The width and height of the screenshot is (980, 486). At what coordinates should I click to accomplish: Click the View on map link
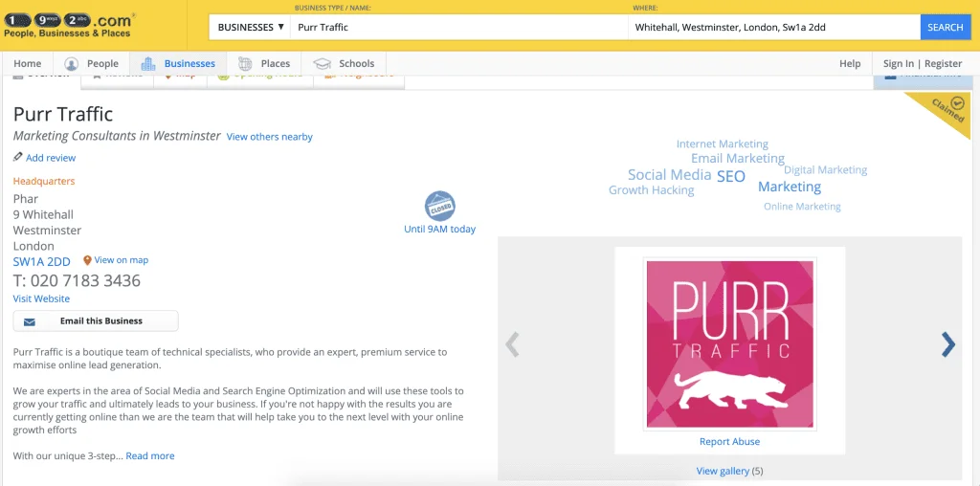[122, 260]
